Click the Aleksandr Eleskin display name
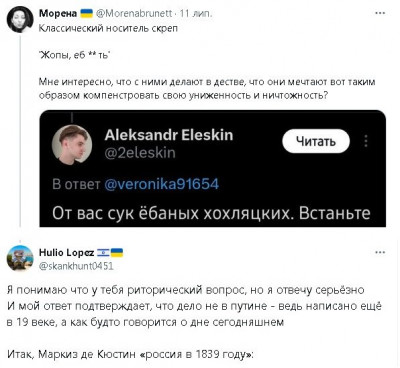400x368 pixels. point(169,135)
